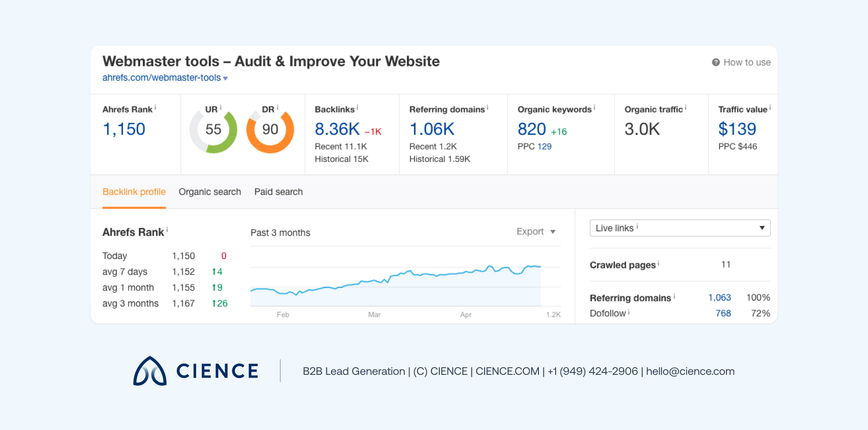Switch to the Paid search tab
The width and height of the screenshot is (868, 430).
(278, 192)
